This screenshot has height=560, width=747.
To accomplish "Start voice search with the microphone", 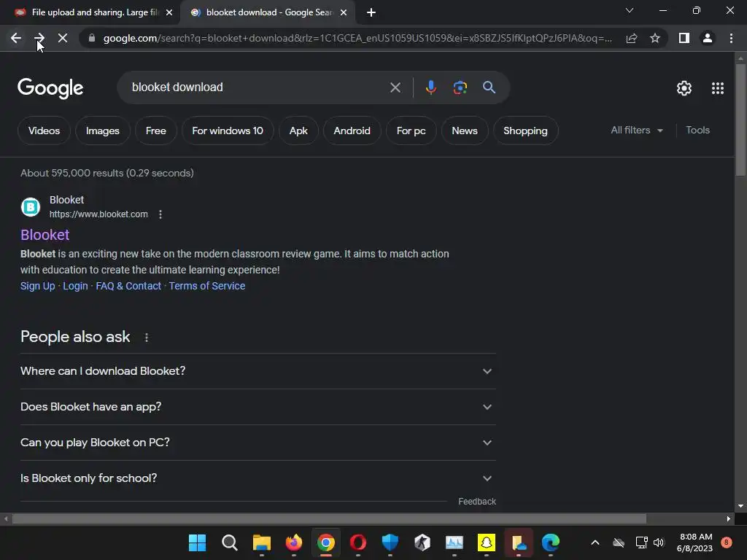I will click(430, 87).
